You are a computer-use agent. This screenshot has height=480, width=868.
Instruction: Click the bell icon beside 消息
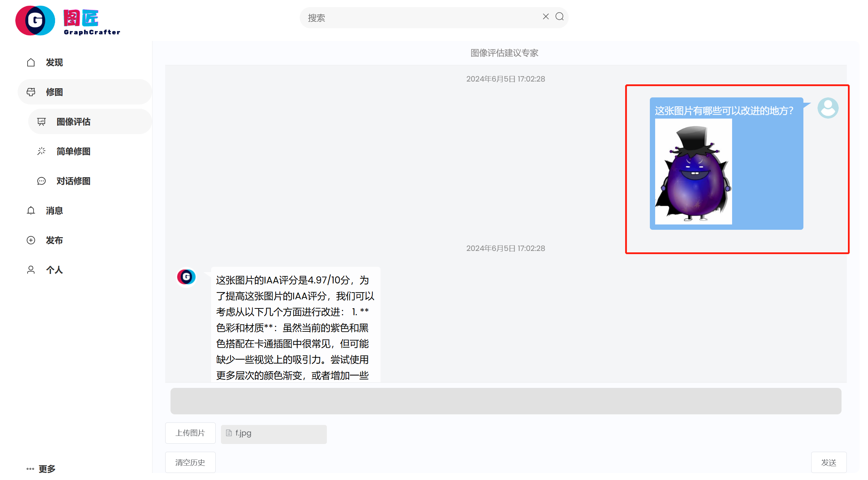(31, 211)
